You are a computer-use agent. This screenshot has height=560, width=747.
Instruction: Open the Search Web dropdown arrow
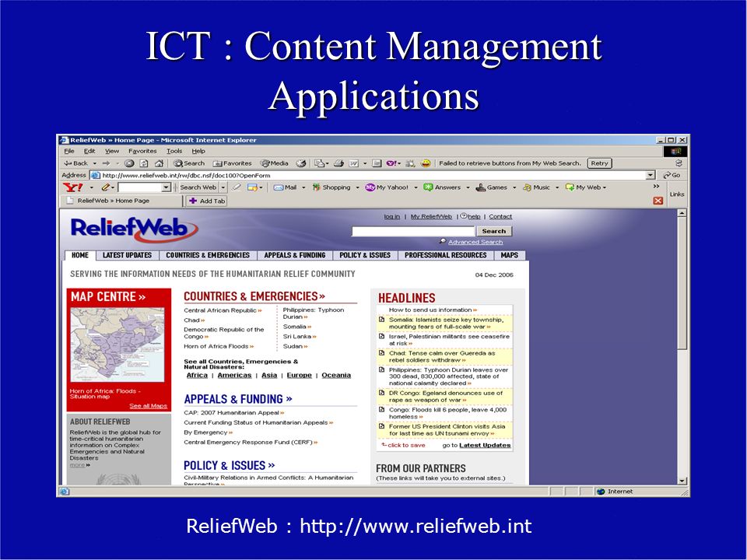(x=223, y=187)
